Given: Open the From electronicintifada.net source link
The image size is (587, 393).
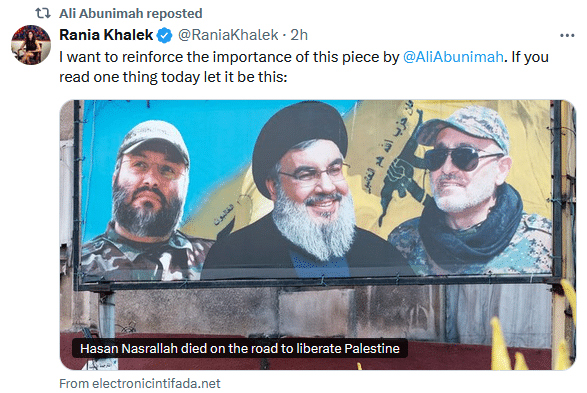Looking at the screenshot, I should (x=140, y=384).
